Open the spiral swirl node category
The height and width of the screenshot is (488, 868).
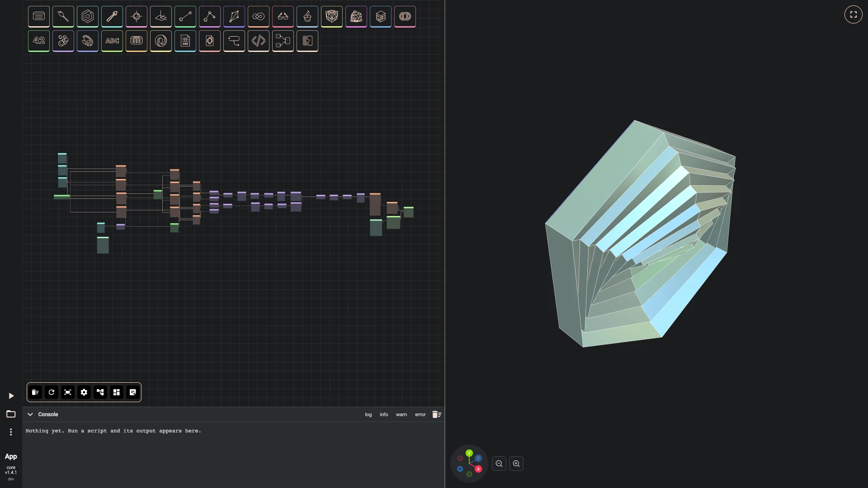[x=161, y=41]
